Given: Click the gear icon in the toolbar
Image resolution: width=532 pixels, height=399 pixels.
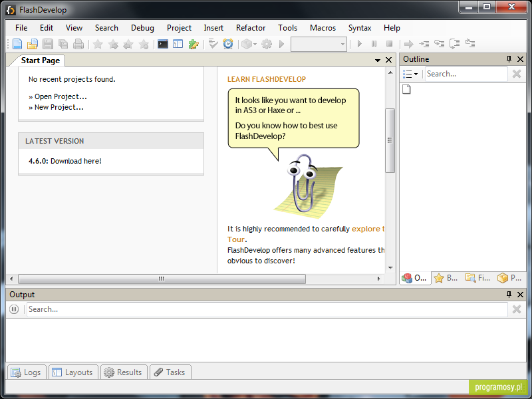Looking at the screenshot, I should pos(267,44).
